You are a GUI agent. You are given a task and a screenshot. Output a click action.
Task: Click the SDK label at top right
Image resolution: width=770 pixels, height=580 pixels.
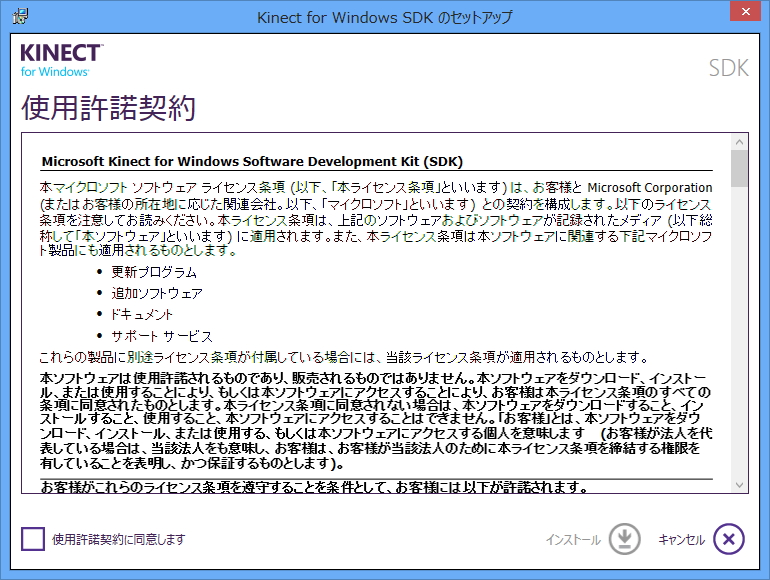pyautogui.click(x=729, y=68)
